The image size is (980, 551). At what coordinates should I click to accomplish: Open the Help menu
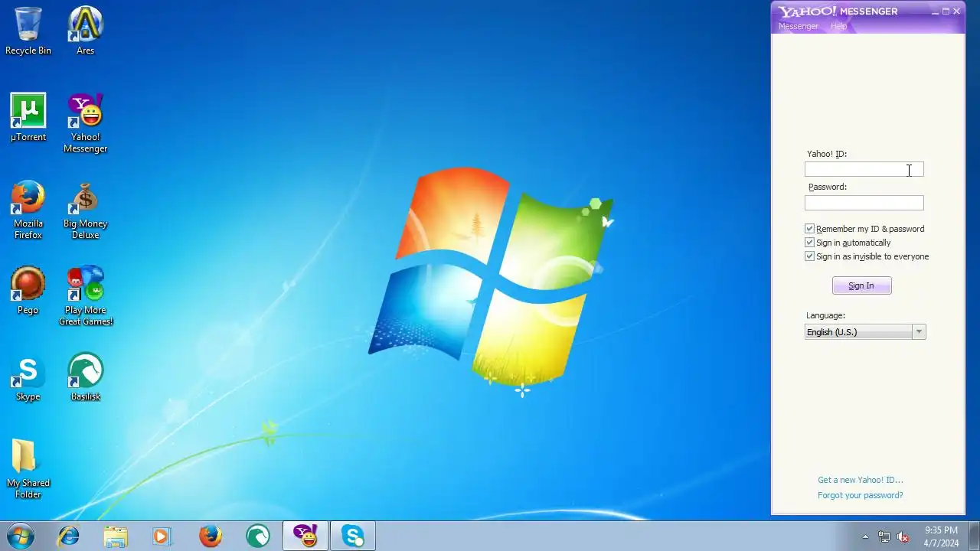[x=838, y=26]
